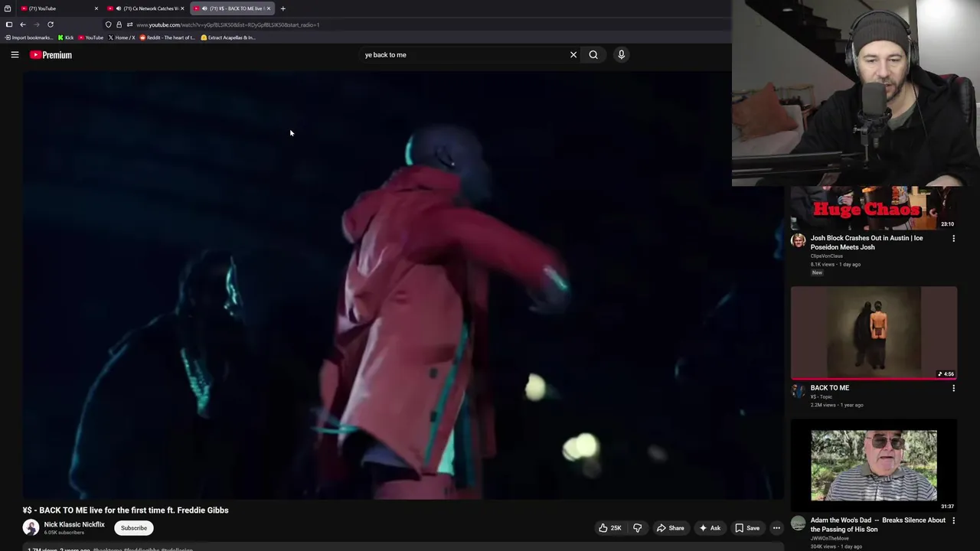980x551 pixels.
Task: Open 'BACK TO ME' suggested video title
Action: [x=830, y=388]
